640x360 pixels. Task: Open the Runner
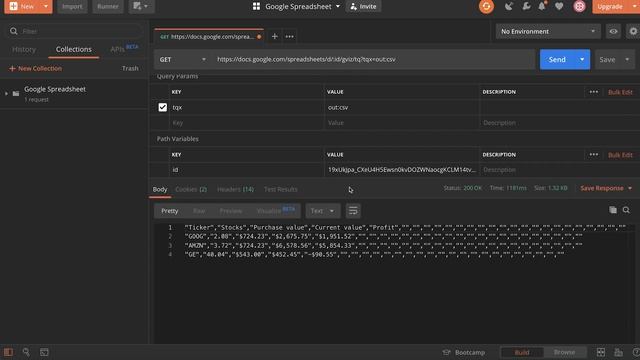[108, 6]
